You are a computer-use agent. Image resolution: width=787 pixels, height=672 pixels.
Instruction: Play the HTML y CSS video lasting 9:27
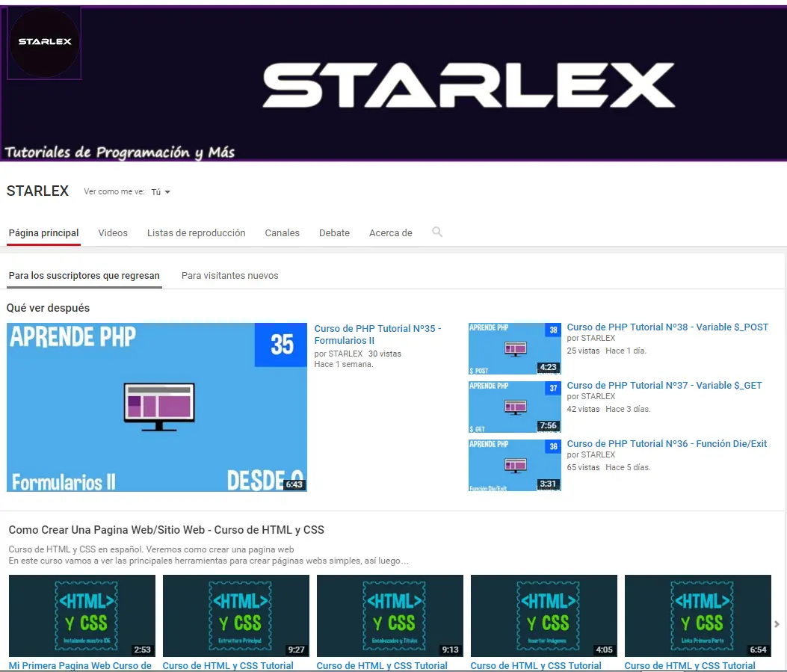[x=236, y=616]
